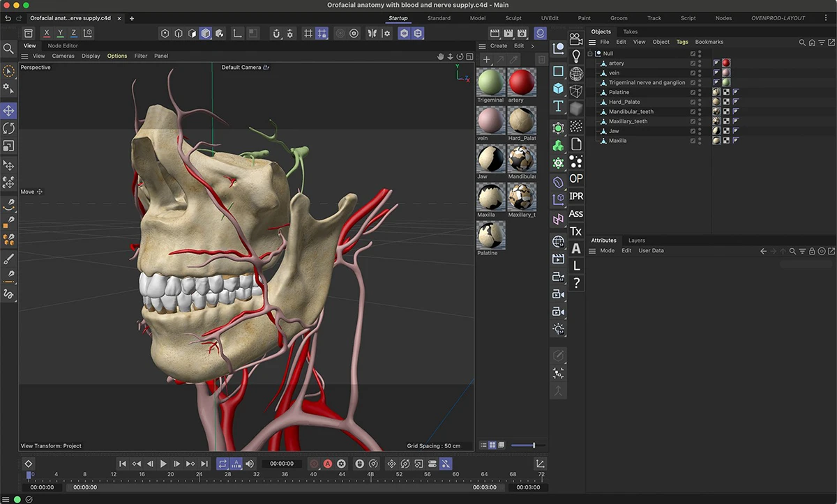Select the Move tool in left toolbar

[8, 111]
